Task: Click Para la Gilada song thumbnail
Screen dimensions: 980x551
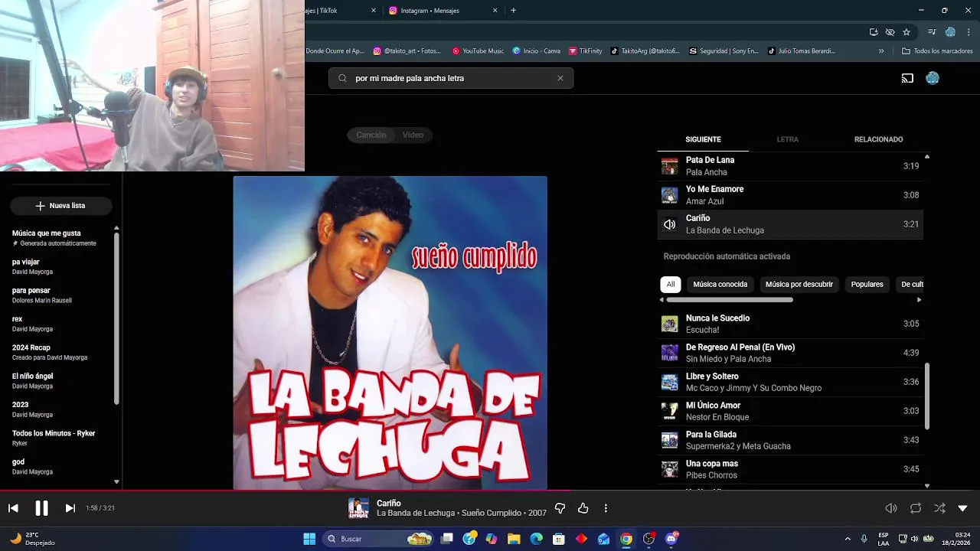Action: pos(670,440)
